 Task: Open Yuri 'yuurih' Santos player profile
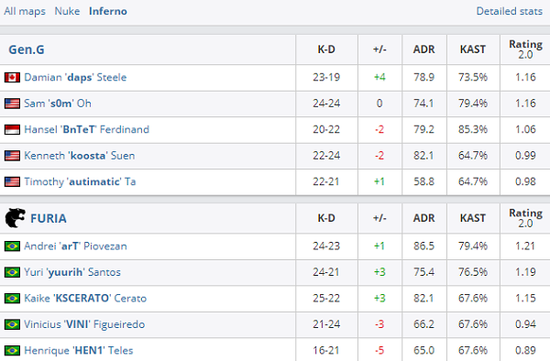pyautogui.click(x=72, y=272)
